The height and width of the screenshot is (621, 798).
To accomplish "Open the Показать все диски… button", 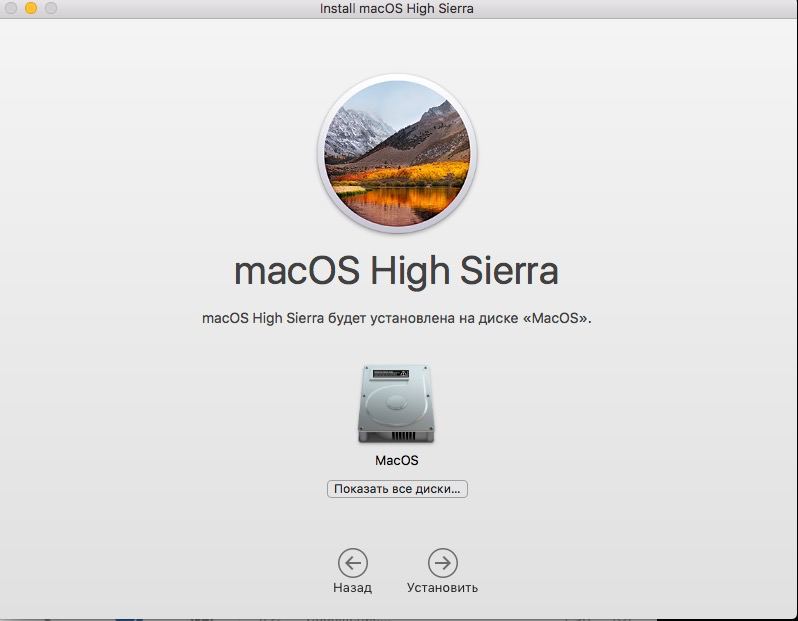I will [x=397, y=489].
